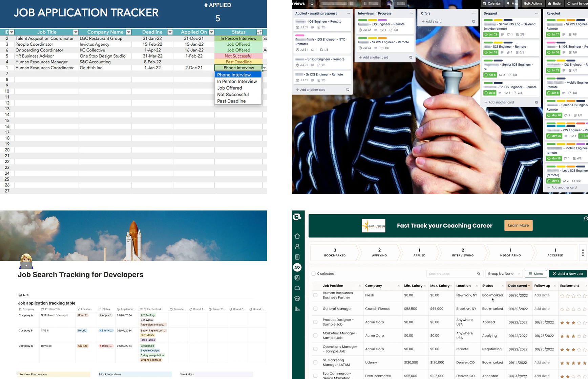
Task: Check the Sr. Marketing Manager, LATAM checkbox
Action: [315, 362]
